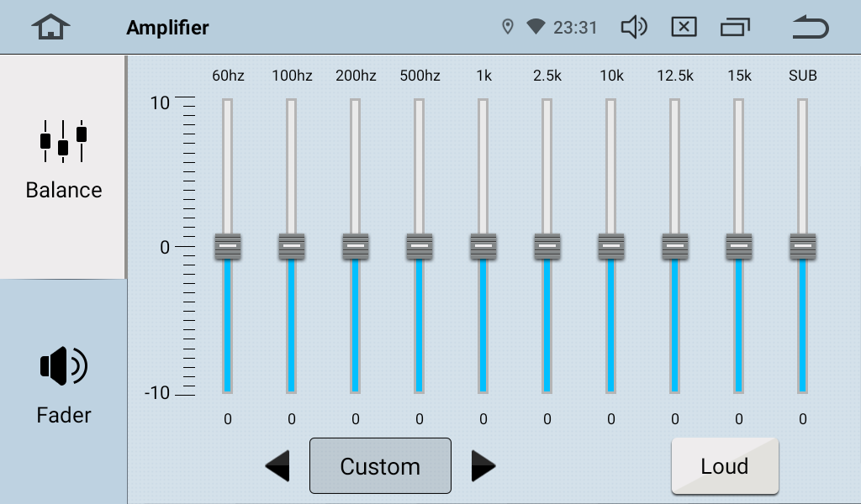861x504 pixels.
Task: Go to the home screen icon
Action: (51, 28)
